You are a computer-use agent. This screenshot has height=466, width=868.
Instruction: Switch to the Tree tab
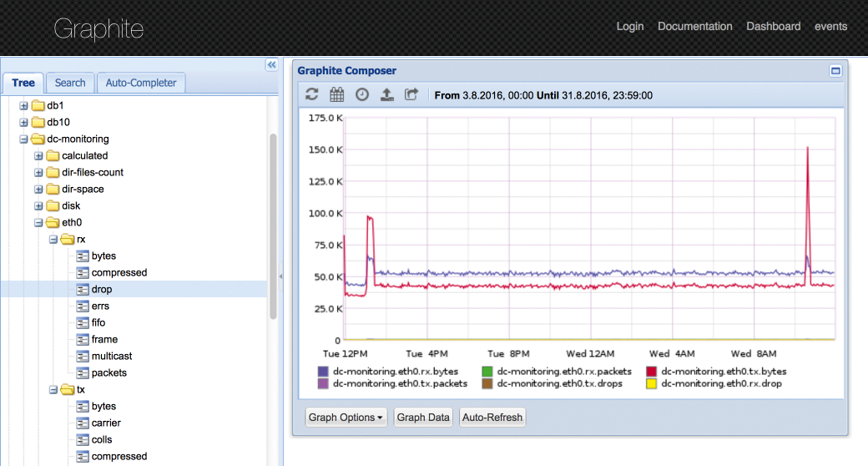point(23,83)
